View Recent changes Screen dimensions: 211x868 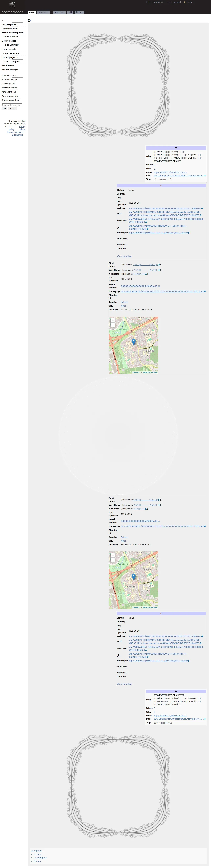pos(10,70)
